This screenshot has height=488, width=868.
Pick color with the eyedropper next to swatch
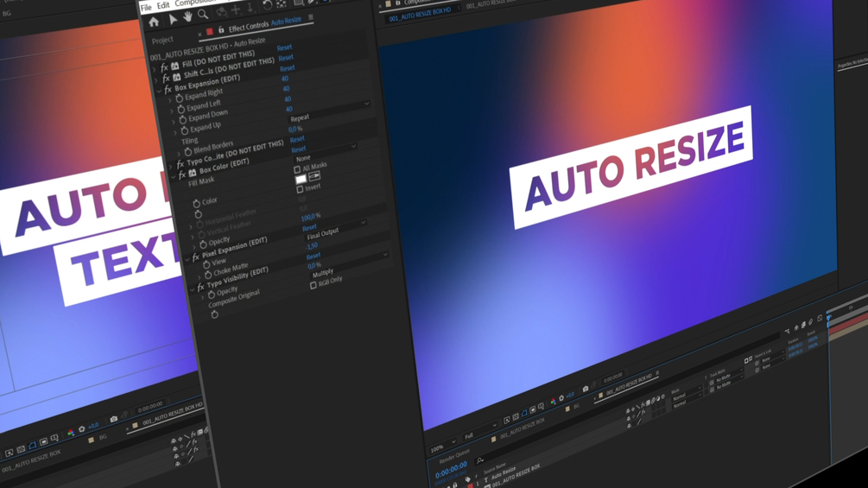[x=314, y=176]
